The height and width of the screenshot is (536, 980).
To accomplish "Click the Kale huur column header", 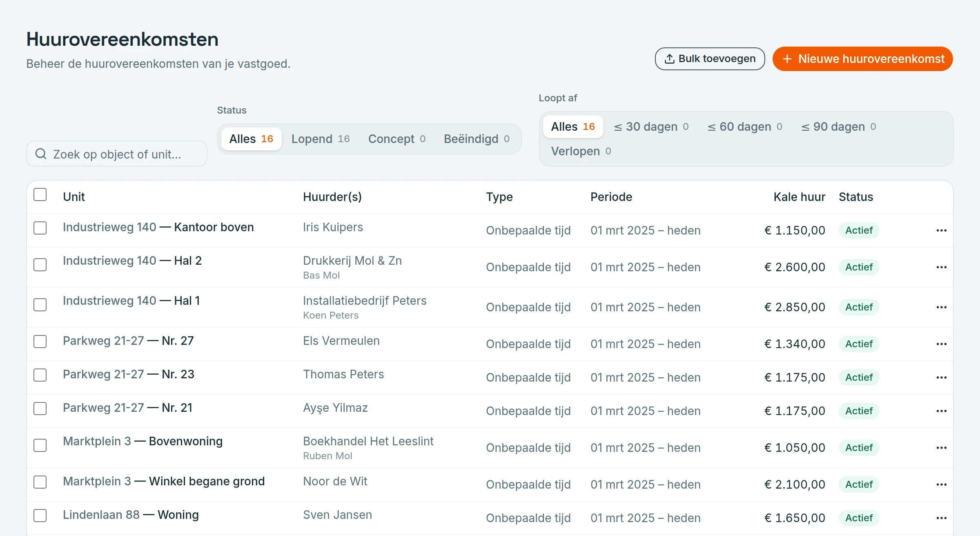I will 799,197.
